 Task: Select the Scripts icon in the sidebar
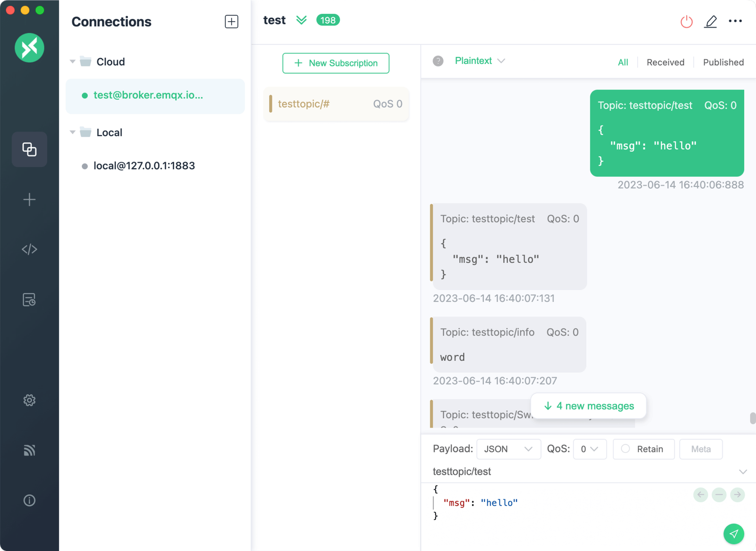point(29,249)
